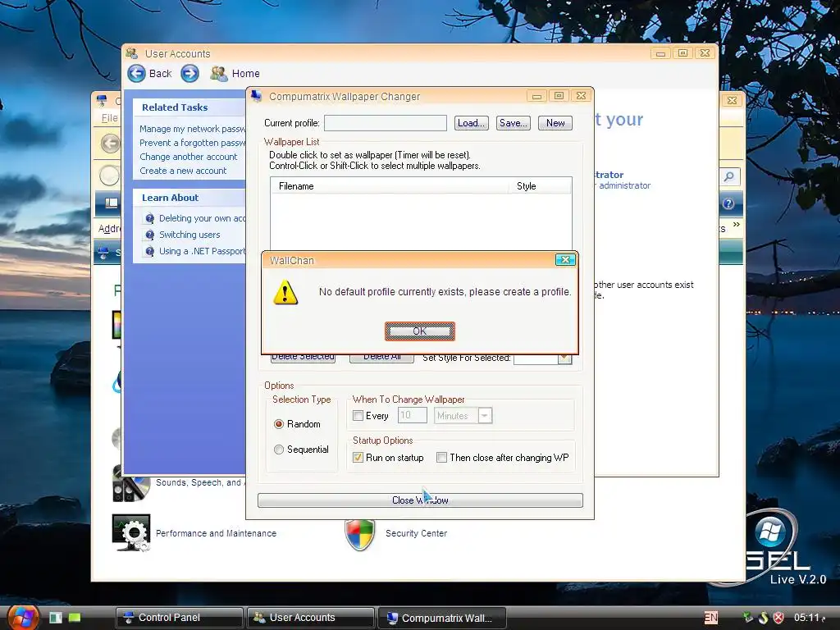Open Create a new account link
The image size is (840, 630).
point(183,171)
